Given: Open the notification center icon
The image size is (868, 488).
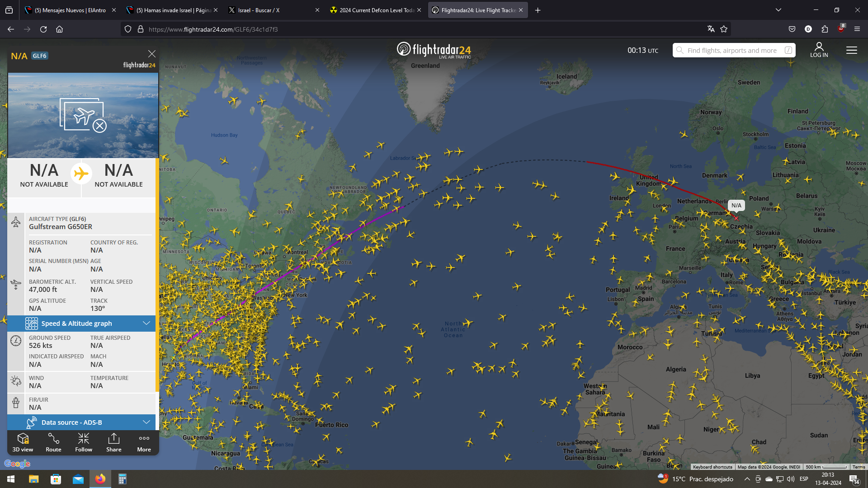Looking at the screenshot, I should pos(854,479).
